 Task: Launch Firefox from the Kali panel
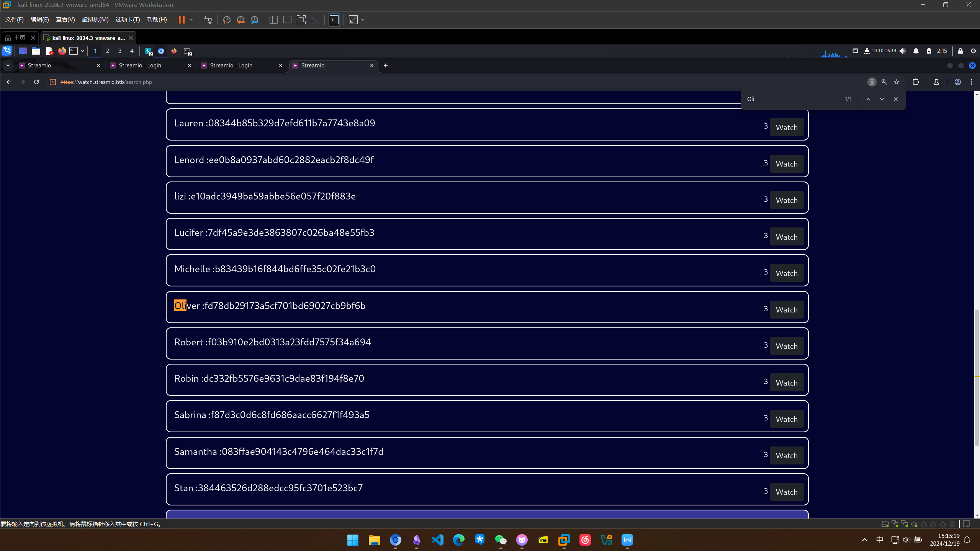pos(62,51)
